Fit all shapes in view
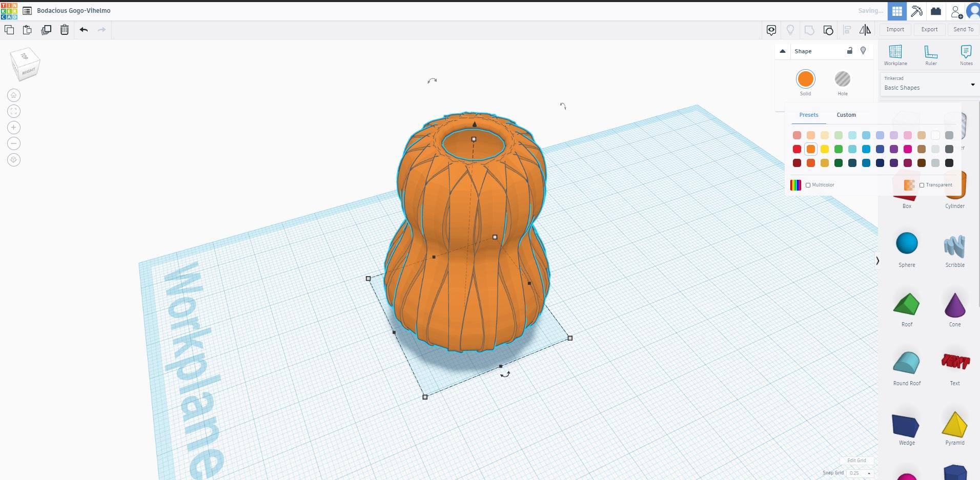Viewport: 980px width, 480px height. tap(14, 111)
